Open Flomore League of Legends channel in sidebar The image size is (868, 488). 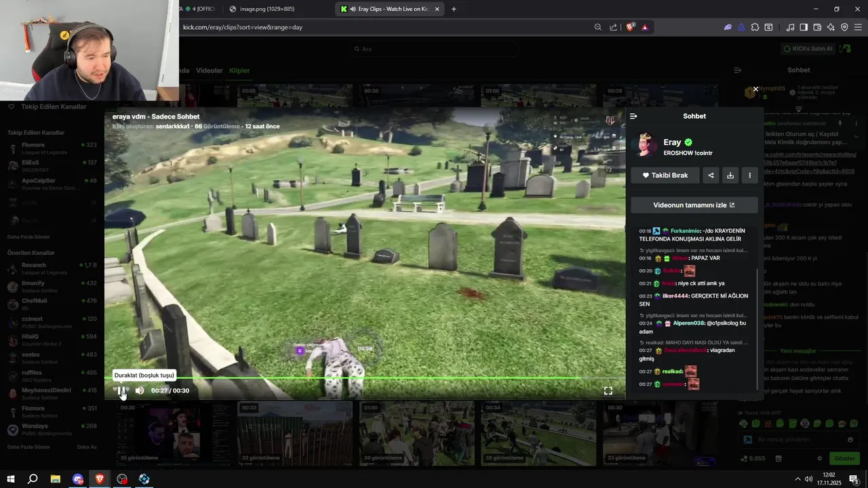tap(53, 148)
